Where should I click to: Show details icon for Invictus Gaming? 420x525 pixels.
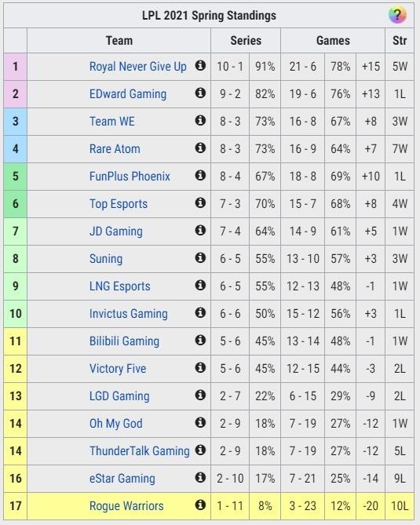(200, 312)
